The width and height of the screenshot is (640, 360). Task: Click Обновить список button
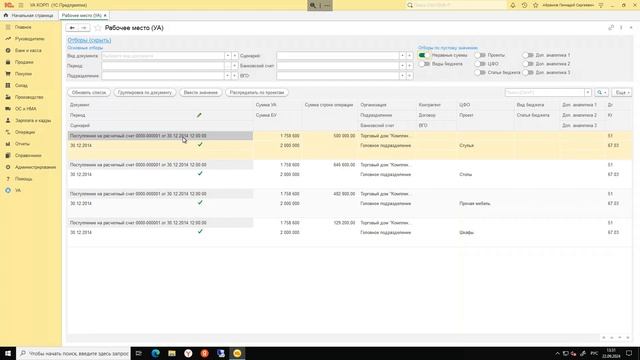(89, 93)
